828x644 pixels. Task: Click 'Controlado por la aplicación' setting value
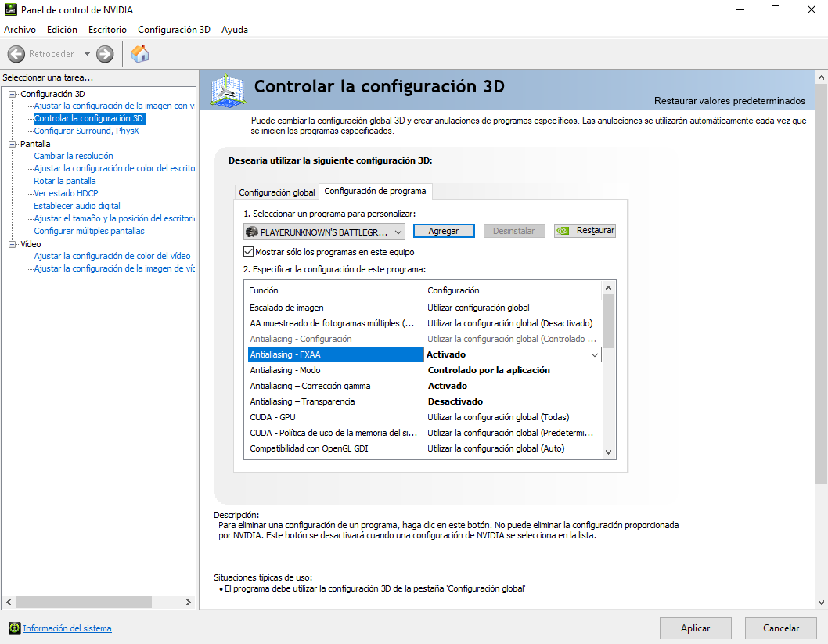click(489, 370)
